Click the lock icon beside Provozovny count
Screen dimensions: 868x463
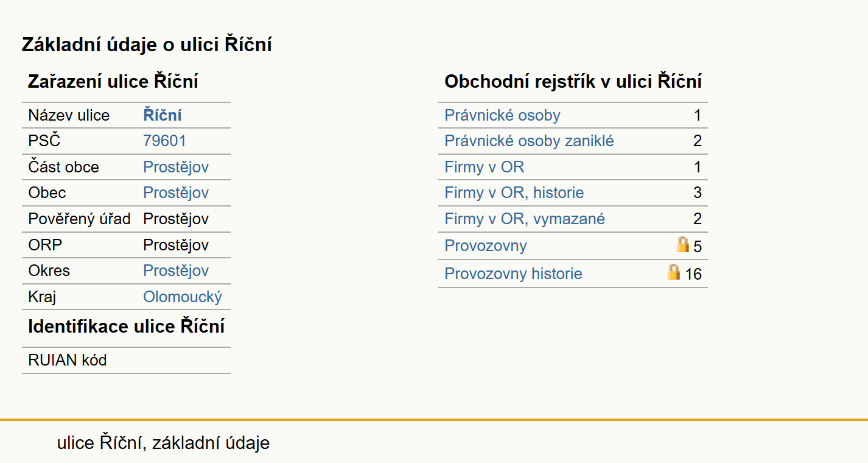(683, 245)
